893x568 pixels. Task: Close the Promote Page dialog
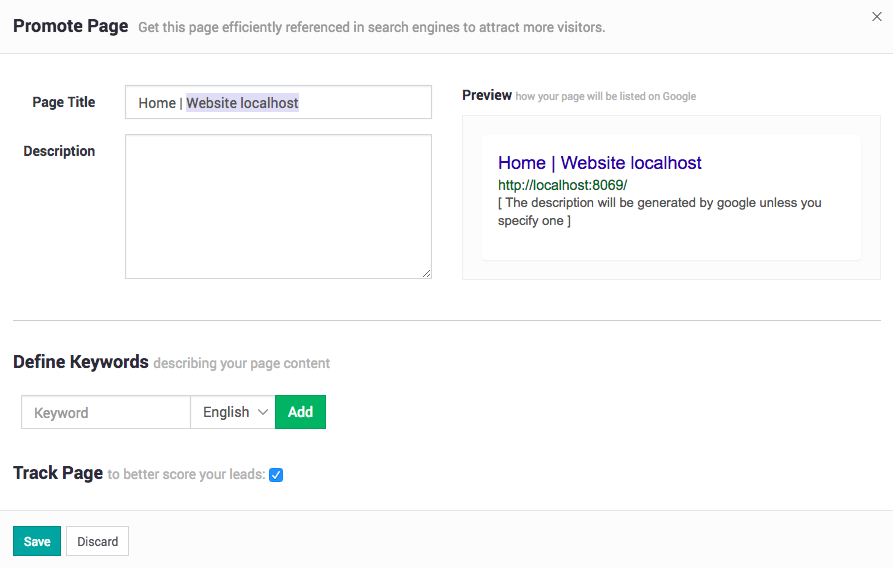tap(877, 16)
